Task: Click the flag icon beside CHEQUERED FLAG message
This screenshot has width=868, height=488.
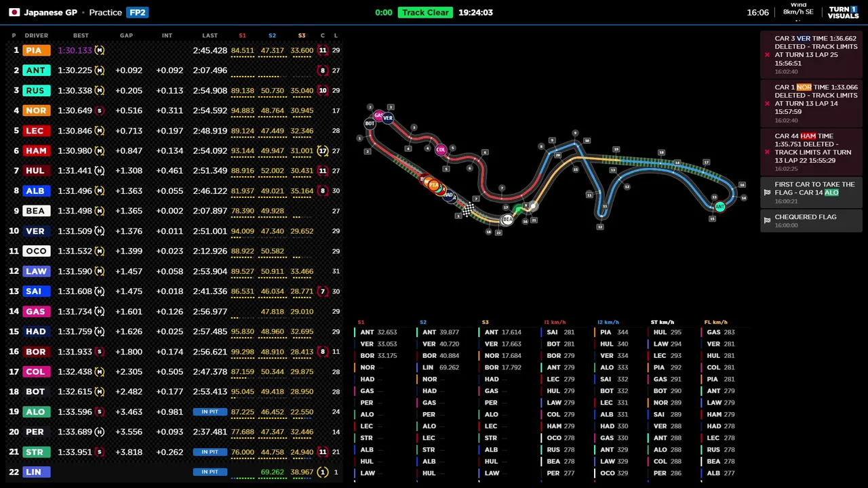Action: (767, 221)
